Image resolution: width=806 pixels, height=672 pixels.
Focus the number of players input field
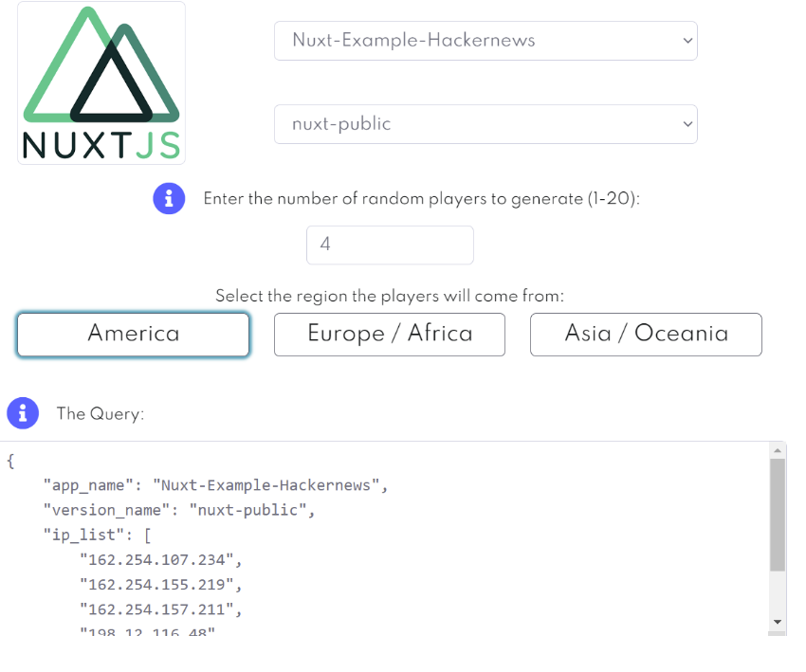tap(390, 245)
